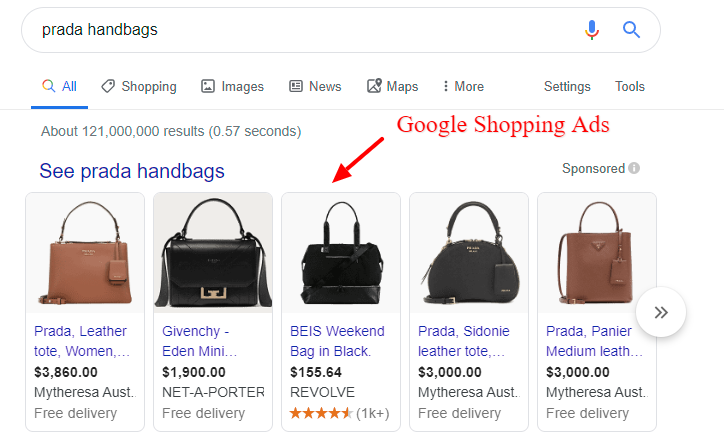Image resolution: width=724 pixels, height=448 pixels.
Task: Open the Shopping tab
Action: [x=139, y=86]
